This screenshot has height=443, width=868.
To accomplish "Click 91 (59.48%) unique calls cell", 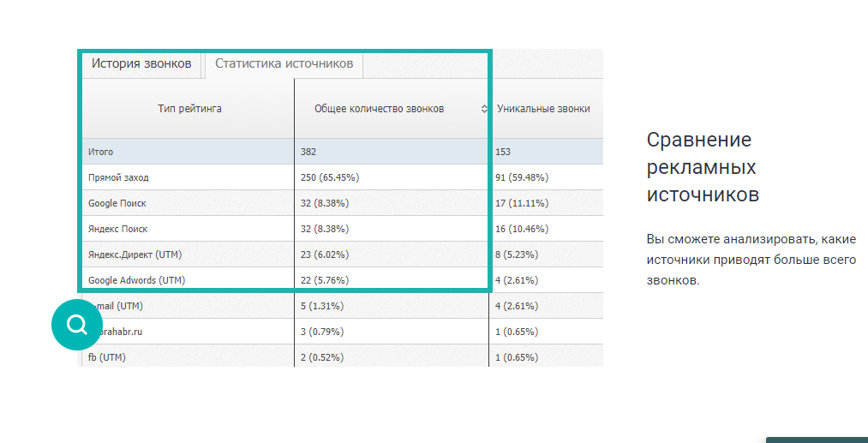I will coord(522,177).
